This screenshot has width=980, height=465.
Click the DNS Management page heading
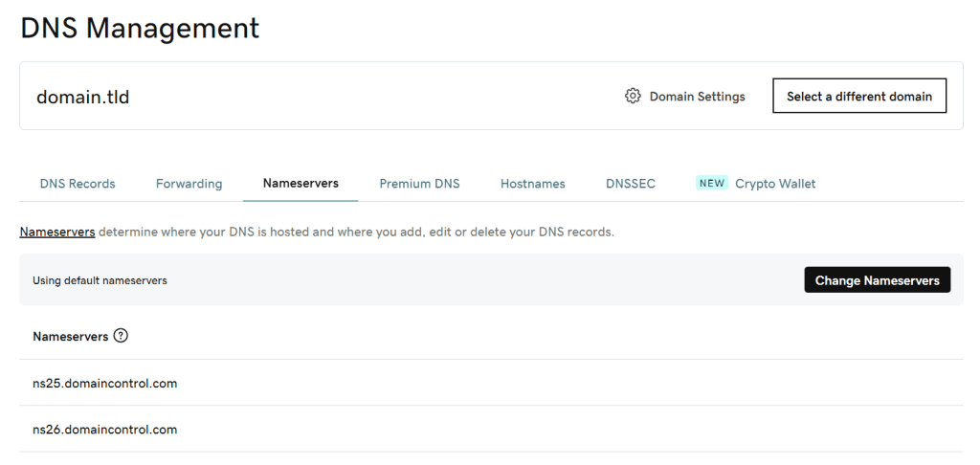pos(140,28)
